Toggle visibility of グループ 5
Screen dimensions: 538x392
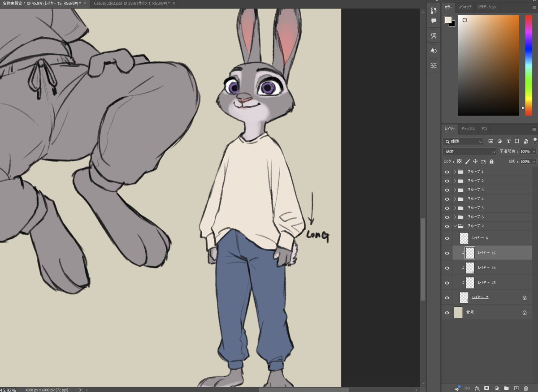(447, 208)
